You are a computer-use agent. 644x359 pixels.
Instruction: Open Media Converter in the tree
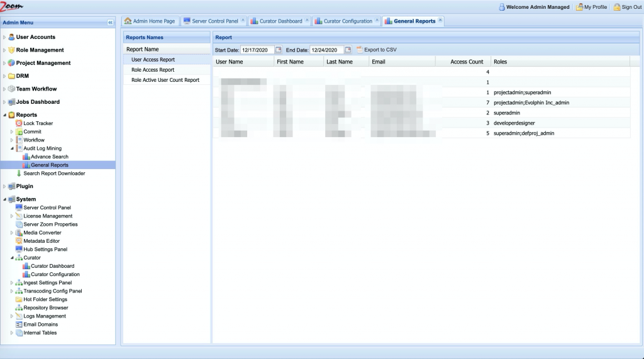tap(42, 233)
